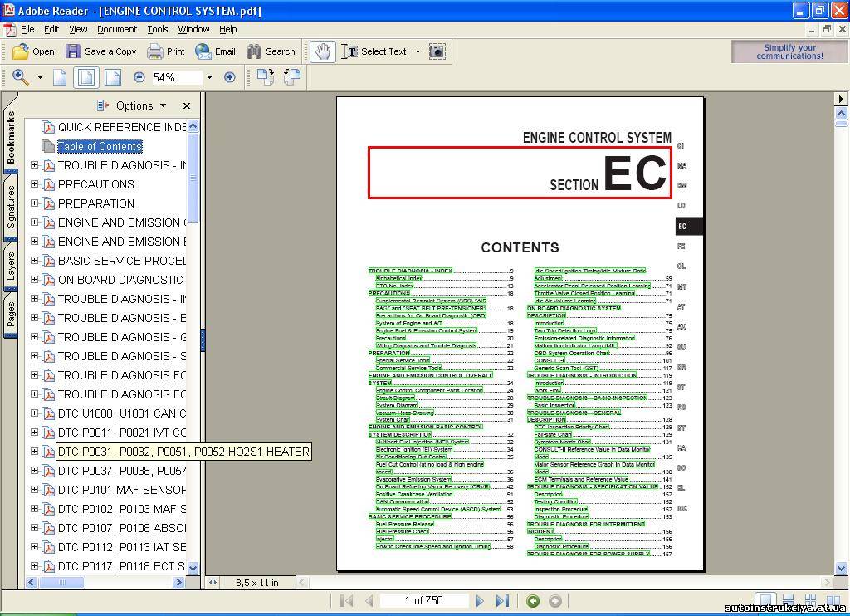Open the bookmarks Options menu
Viewport: 850px width, 616px height.
click(x=132, y=105)
